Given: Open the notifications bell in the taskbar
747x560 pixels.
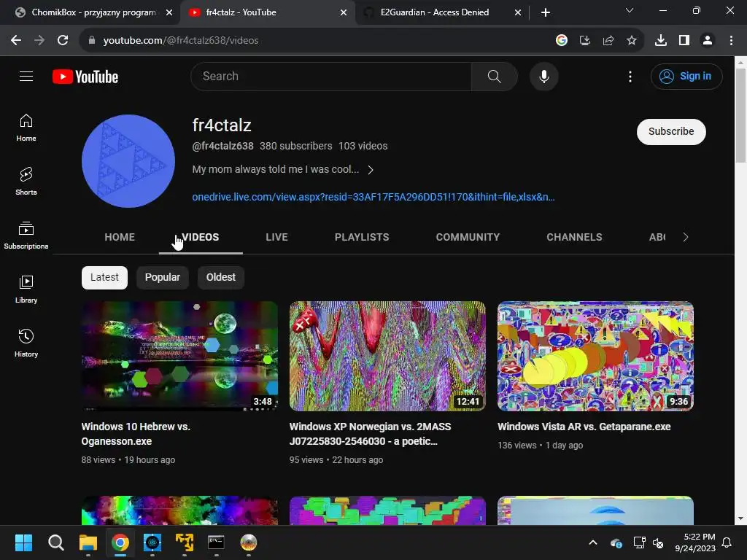Looking at the screenshot, I should coord(727,542).
